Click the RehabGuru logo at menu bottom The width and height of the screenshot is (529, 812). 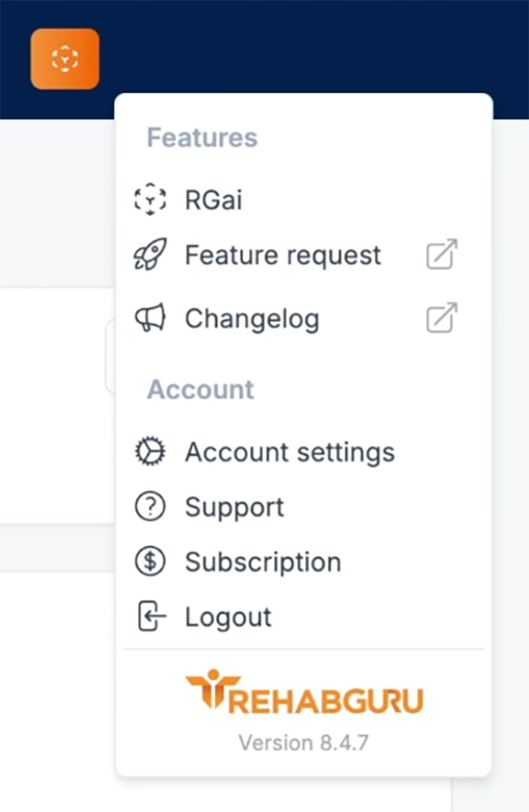(304, 692)
